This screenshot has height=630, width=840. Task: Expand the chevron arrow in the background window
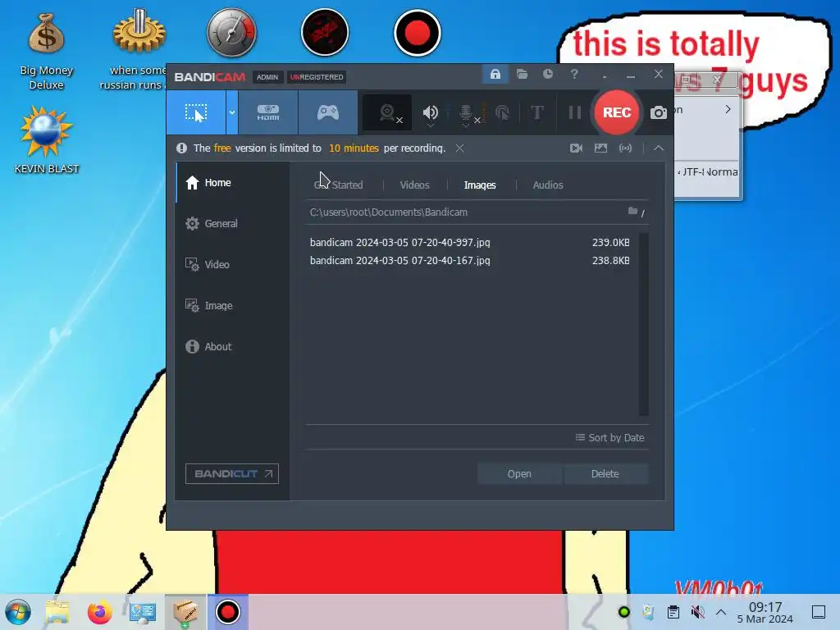coord(728,109)
